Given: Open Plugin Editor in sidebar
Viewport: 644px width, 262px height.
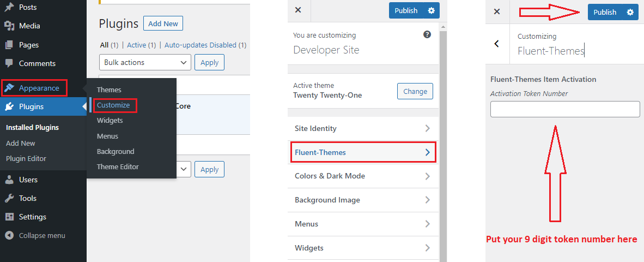Looking at the screenshot, I should coord(26,159).
